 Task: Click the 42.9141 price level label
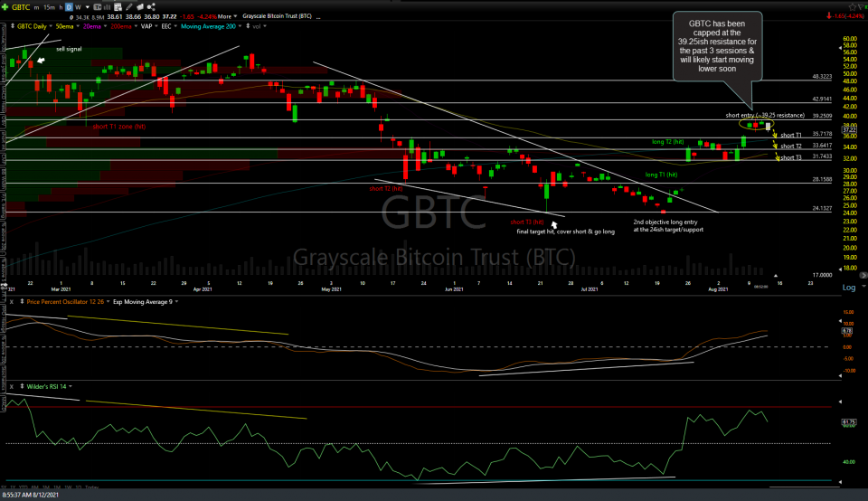pyautogui.click(x=822, y=99)
